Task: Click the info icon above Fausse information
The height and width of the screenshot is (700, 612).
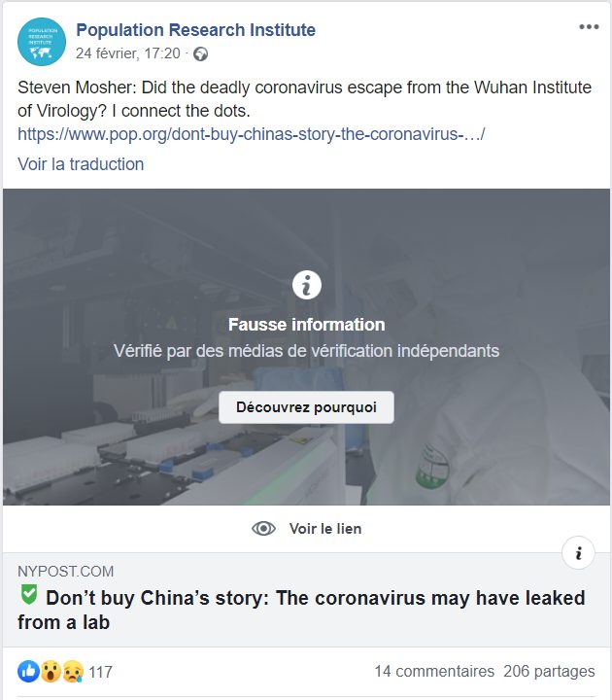Action: point(306,285)
